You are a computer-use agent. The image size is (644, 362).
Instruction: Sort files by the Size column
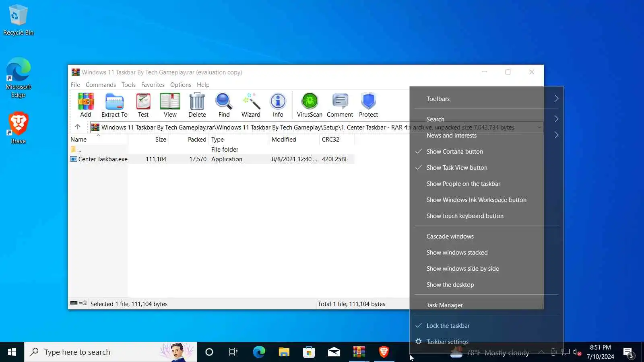click(x=148, y=140)
